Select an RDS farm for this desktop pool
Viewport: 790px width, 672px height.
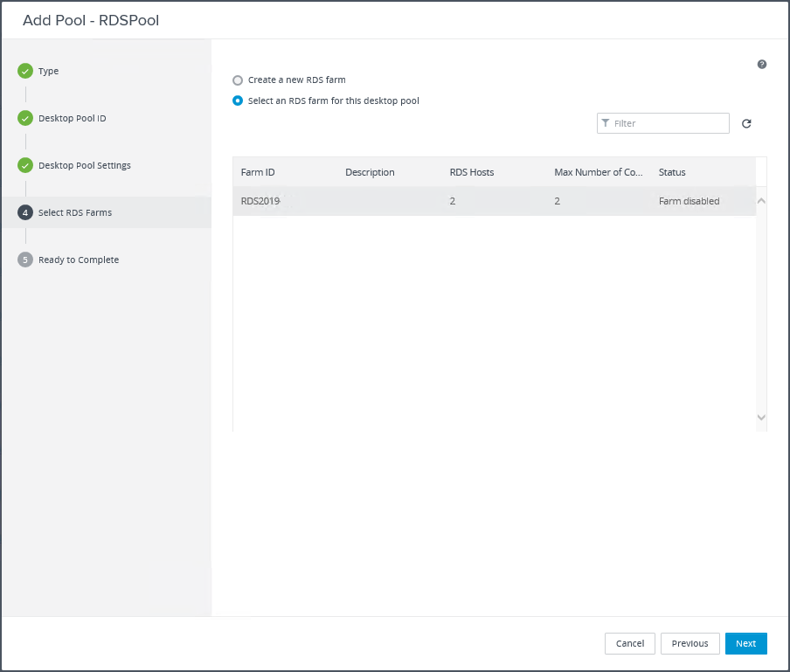[x=238, y=101]
